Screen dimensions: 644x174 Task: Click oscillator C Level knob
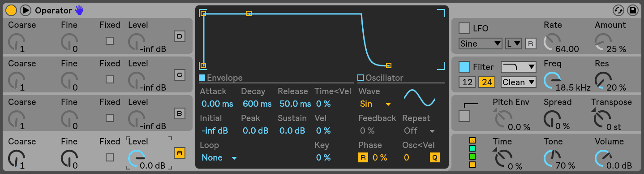pyautogui.click(x=137, y=81)
